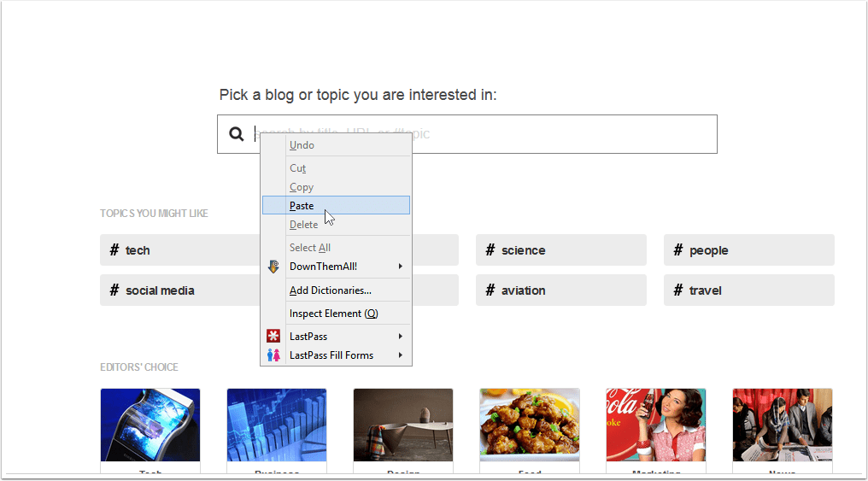Expand the LastPass Fill Forms submenu arrow

click(x=400, y=355)
